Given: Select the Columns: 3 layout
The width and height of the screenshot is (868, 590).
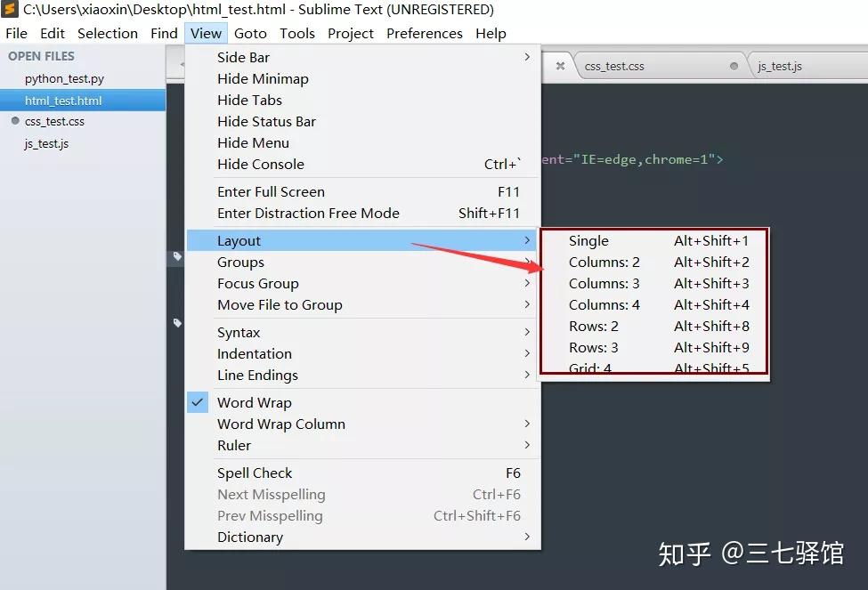Looking at the screenshot, I should (605, 283).
